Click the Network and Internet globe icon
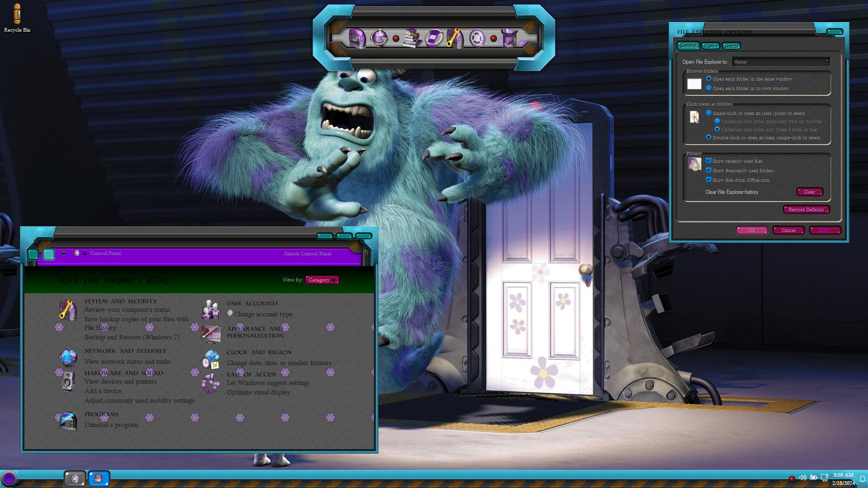 [x=68, y=357]
